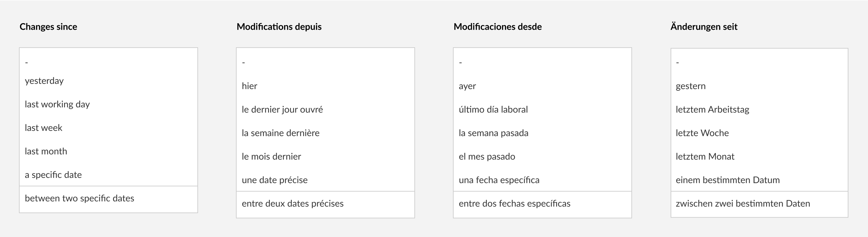The width and height of the screenshot is (868, 237).
Task: Select "último día laboral" option
Action: click(x=493, y=109)
